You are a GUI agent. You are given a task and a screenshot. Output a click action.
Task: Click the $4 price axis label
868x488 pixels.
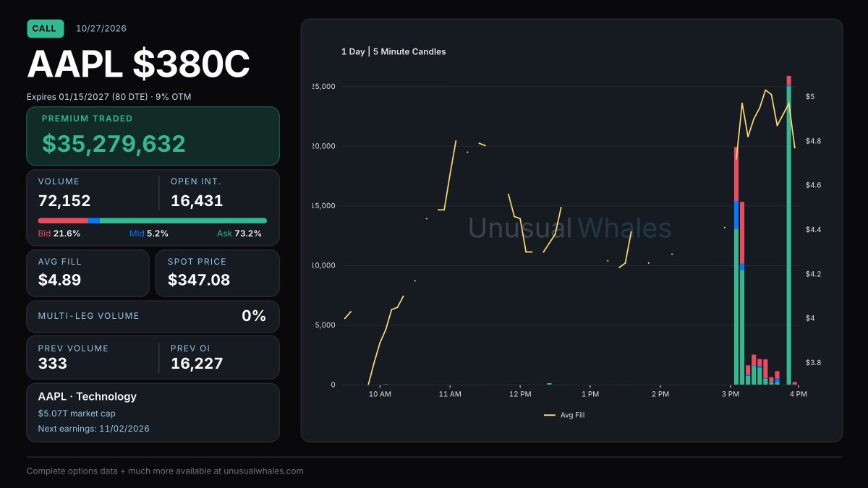pos(810,318)
